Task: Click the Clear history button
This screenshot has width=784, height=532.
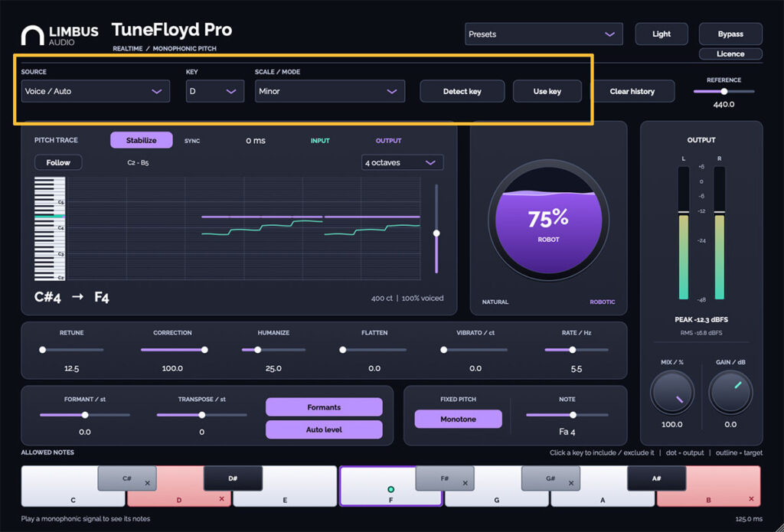Action: coord(632,92)
